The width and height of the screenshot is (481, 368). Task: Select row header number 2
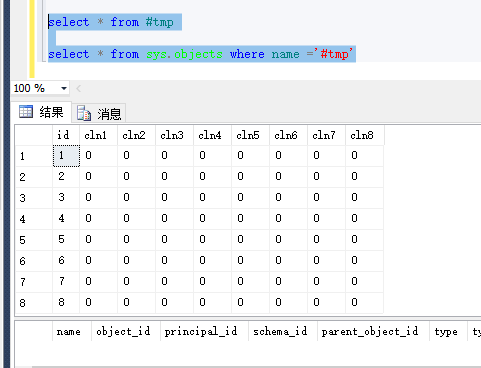pyautogui.click(x=34, y=177)
